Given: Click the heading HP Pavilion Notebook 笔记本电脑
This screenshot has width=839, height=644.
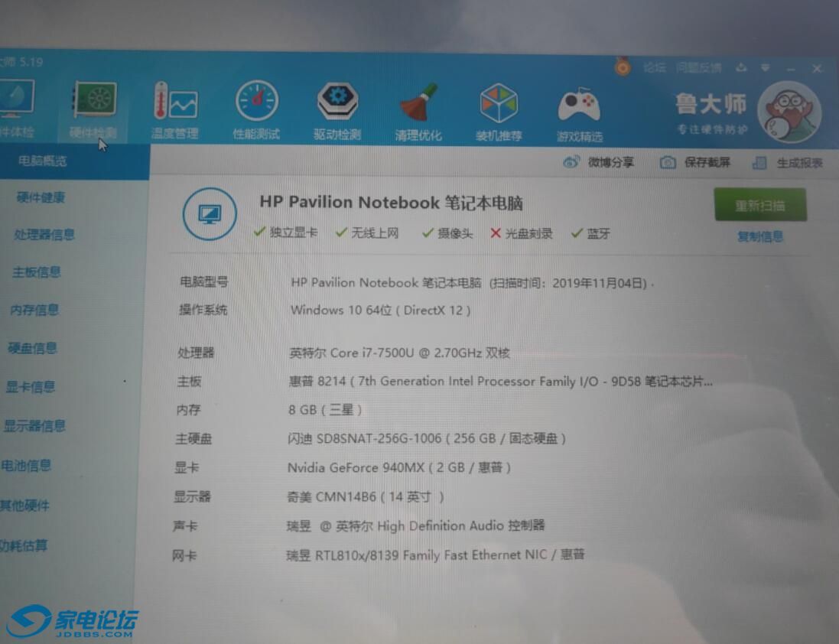Looking at the screenshot, I should click(391, 203).
